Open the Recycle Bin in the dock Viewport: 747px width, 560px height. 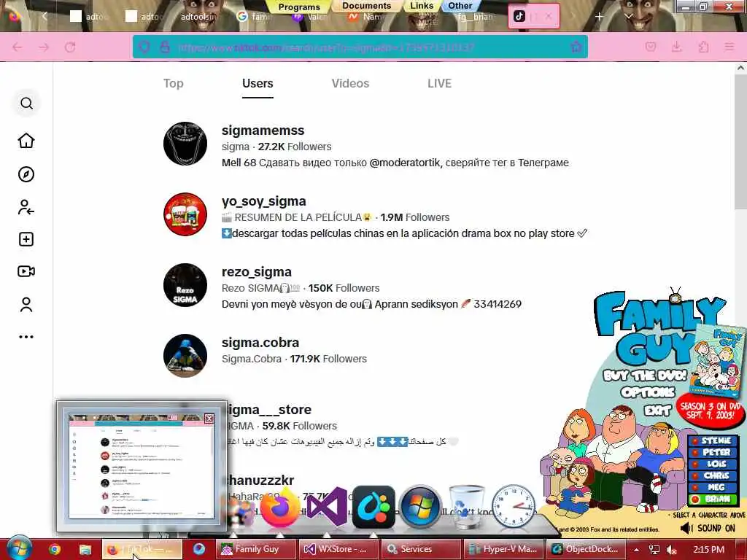(x=467, y=507)
